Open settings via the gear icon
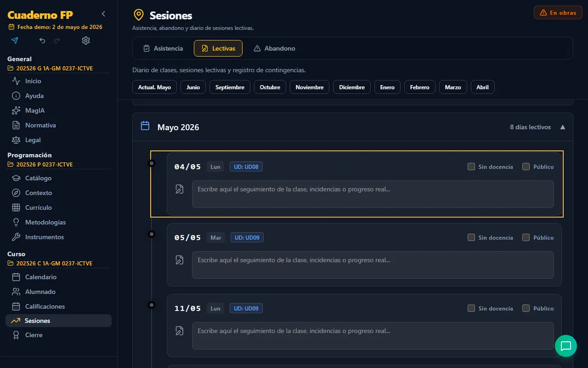Image resolution: width=588 pixels, height=368 pixels. (86, 40)
